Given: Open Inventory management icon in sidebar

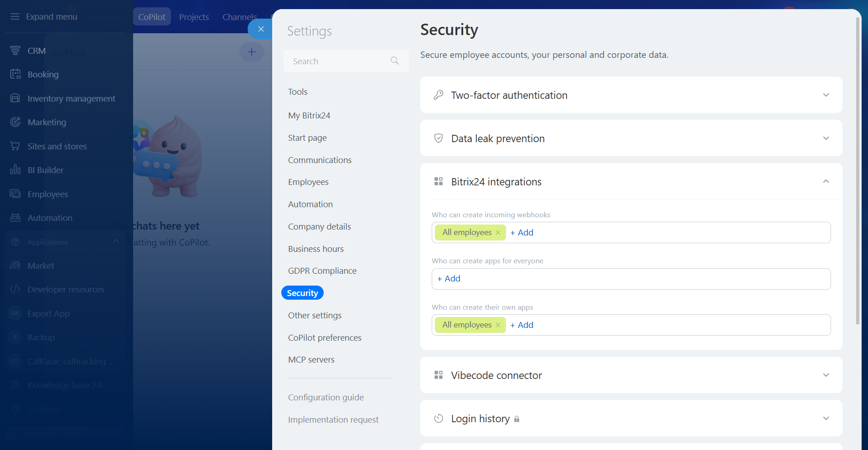Looking at the screenshot, I should (15, 98).
